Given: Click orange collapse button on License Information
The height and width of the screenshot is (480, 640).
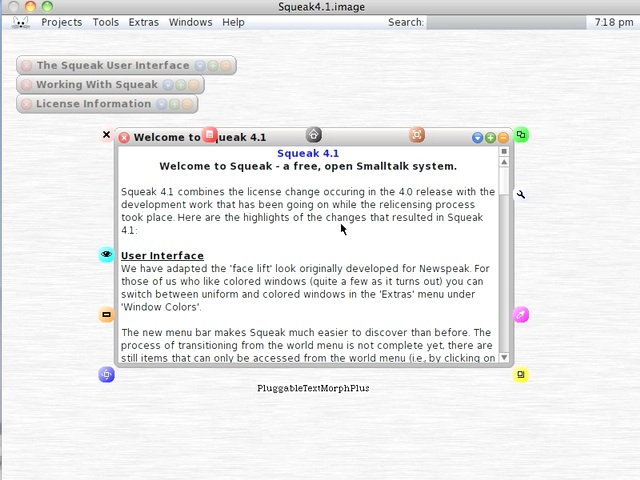Looking at the screenshot, I should [187, 104].
